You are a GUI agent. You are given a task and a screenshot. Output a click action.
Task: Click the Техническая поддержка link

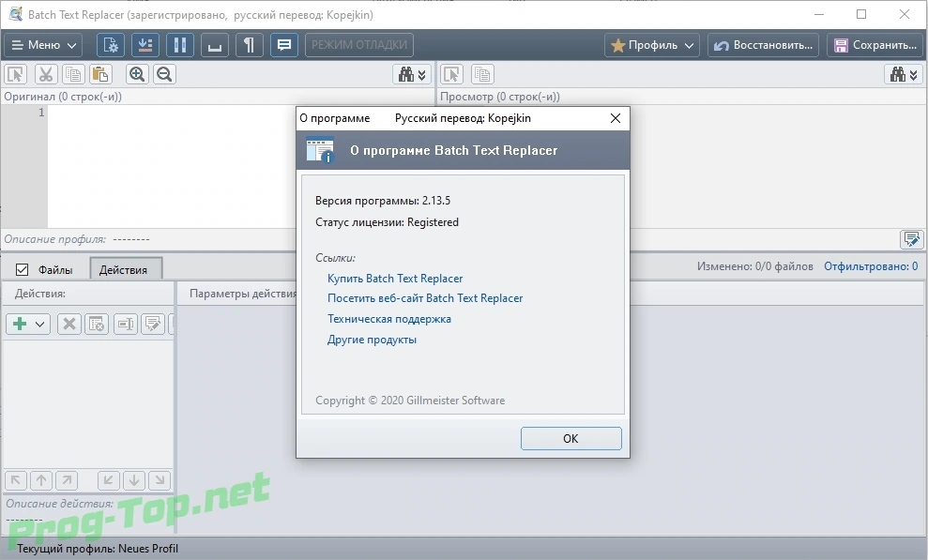click(x=388, y=319)
